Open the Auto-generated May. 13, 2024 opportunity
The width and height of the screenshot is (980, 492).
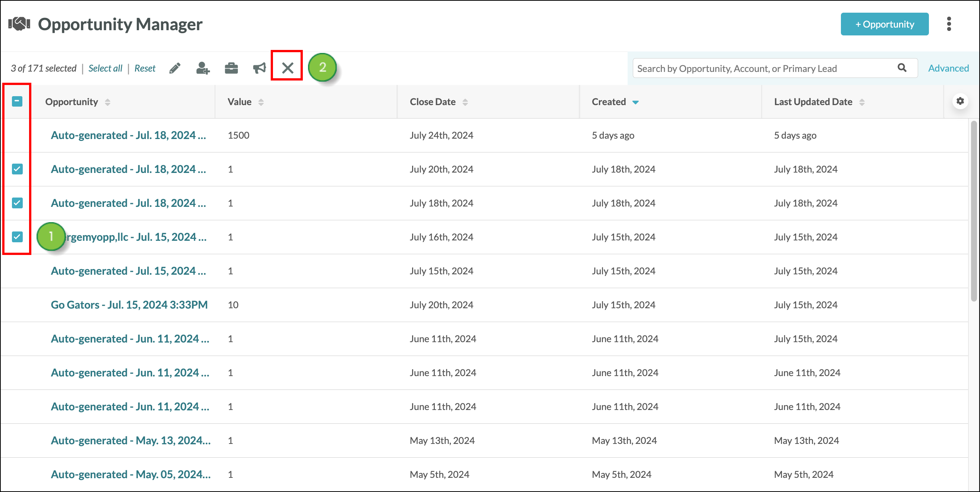click(x=131, y=441)
